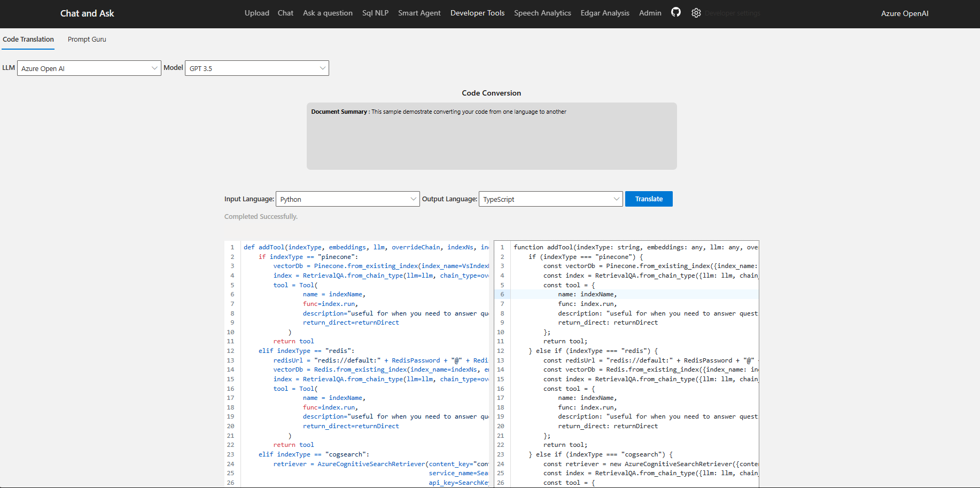Click the Developer settings label
The width and height of the screenshot is (980, 488).
coord(732,13)
